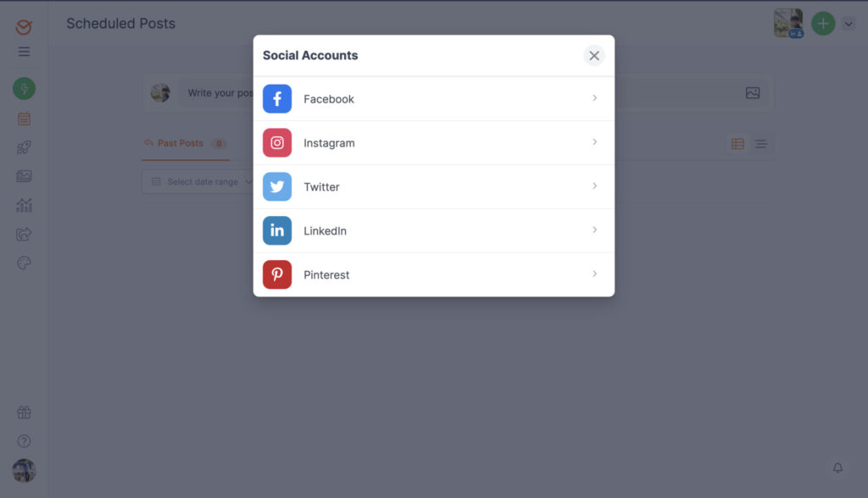Expand the Facebook account chevron
868x498 pixels.
(x=594, y=98)
